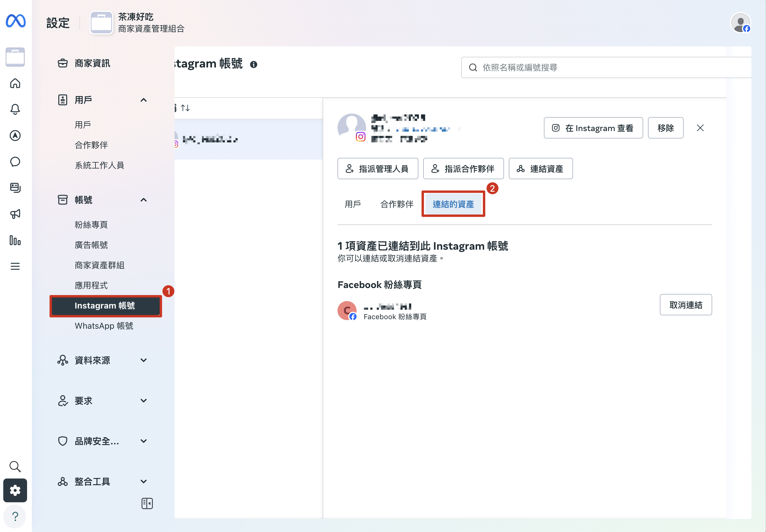This screenshot has height=532, width=766.
Task: Open the help question mark icon
Action: pyautogui.click(x=15, y=516)
